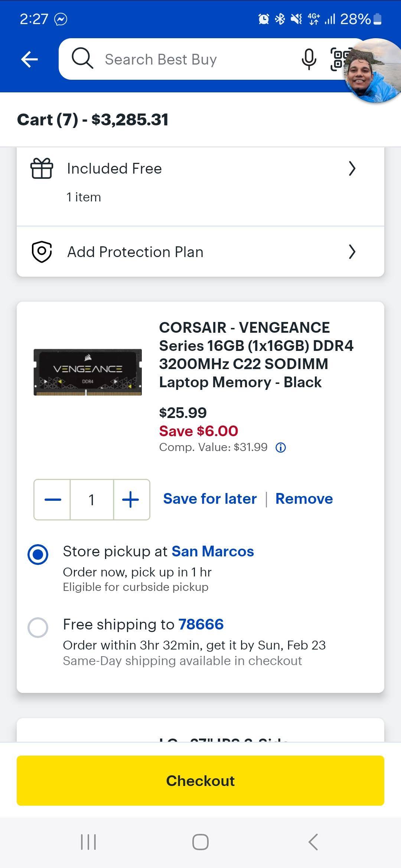Open Comp. Value info icon
The width and height of the screenshot is (401, 868).
click(x=281, y=448)
